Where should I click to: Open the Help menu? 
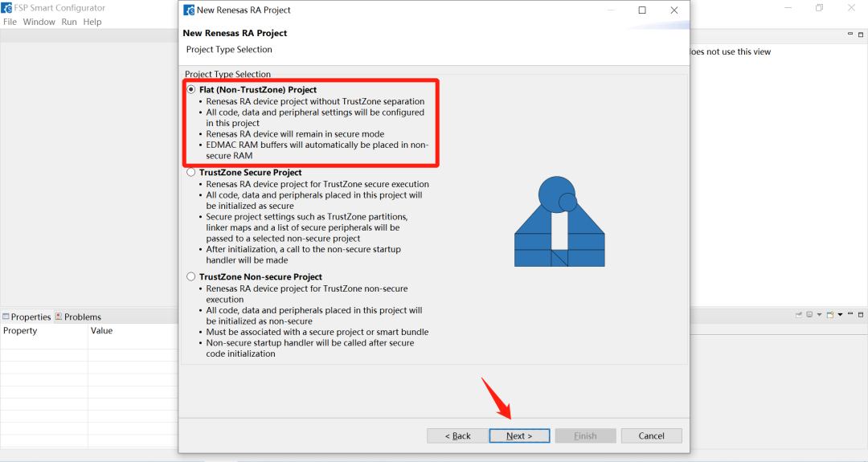(92, 22)
